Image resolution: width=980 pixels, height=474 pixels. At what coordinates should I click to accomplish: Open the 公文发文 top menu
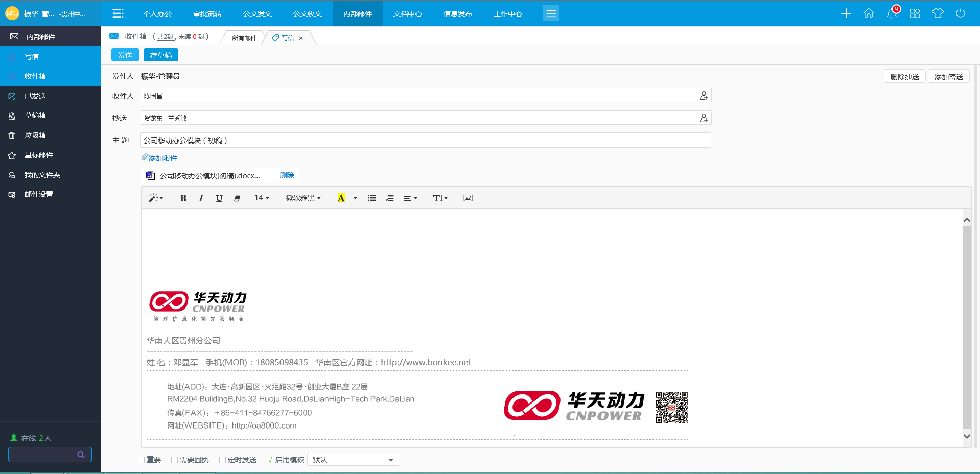(x=257, y=14)
